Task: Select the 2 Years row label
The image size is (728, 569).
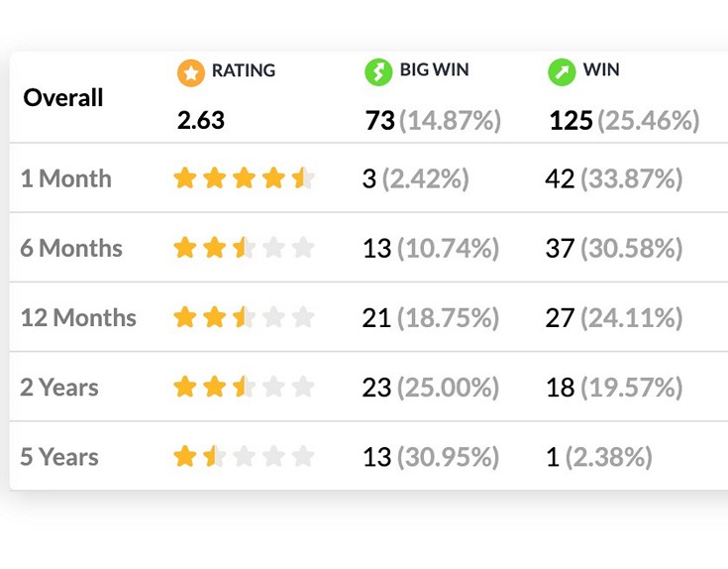Action: (x=59, y=387)
